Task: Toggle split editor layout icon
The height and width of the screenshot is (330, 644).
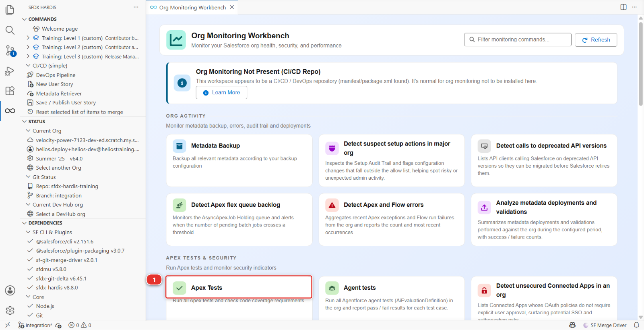Action: point(623,7)
